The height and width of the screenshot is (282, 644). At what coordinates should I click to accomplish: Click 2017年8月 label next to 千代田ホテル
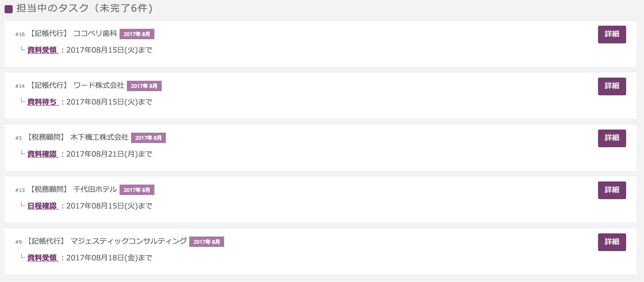137,190
